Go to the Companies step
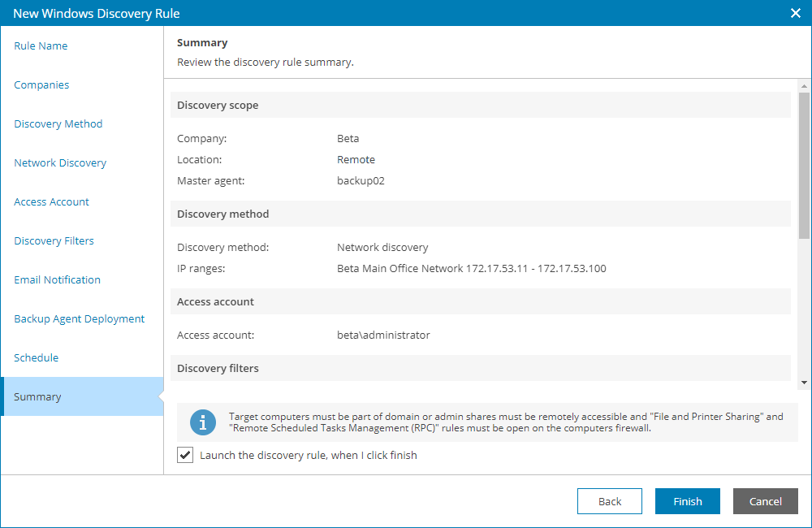812x528 pixels. 41,84
